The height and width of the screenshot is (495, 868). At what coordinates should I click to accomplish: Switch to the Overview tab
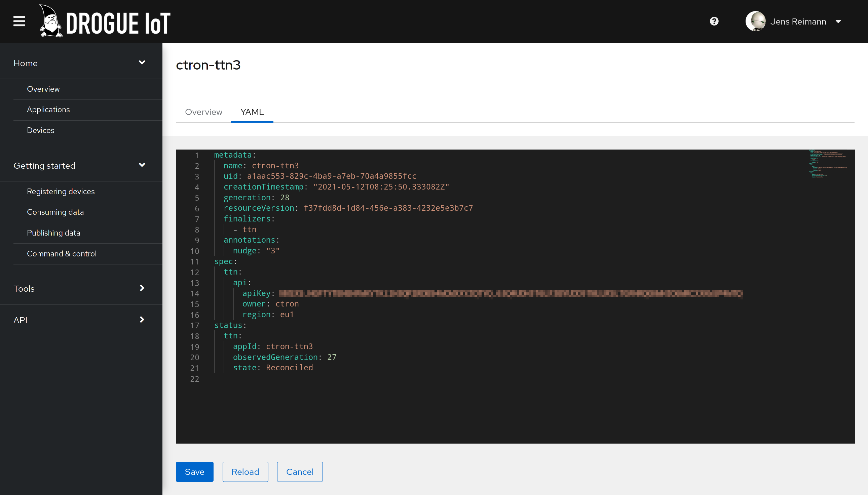pos(204,112)
